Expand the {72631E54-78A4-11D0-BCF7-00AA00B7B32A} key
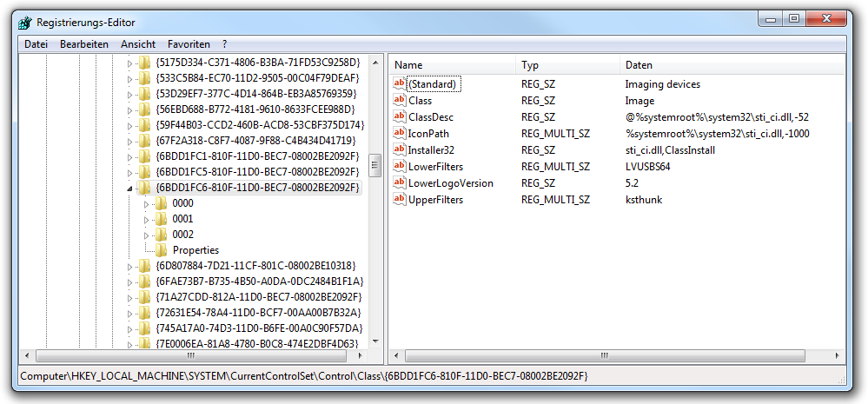This screenshot has height=404, width=868. (x=130, y=314)
